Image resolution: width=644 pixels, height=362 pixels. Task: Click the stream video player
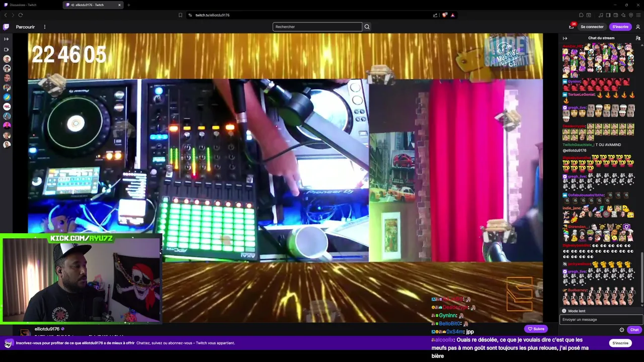click(x=285, y=178)
